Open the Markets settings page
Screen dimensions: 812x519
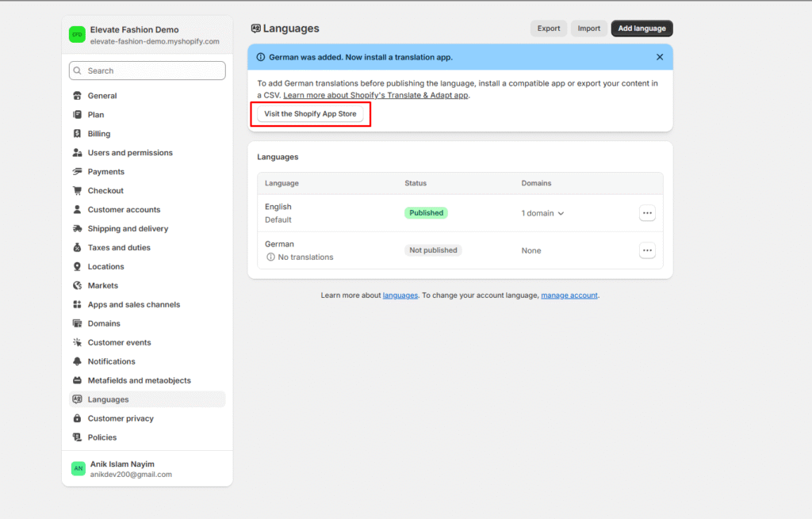147,285
